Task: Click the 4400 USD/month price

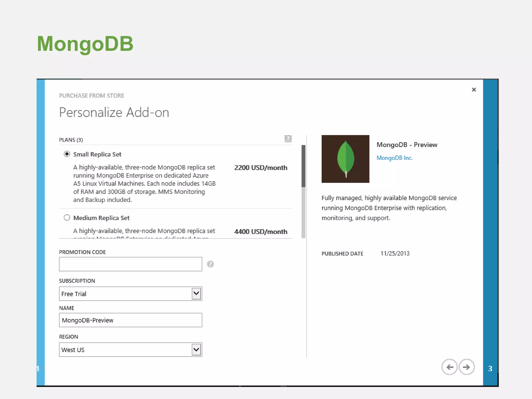Action: (261, 232)
